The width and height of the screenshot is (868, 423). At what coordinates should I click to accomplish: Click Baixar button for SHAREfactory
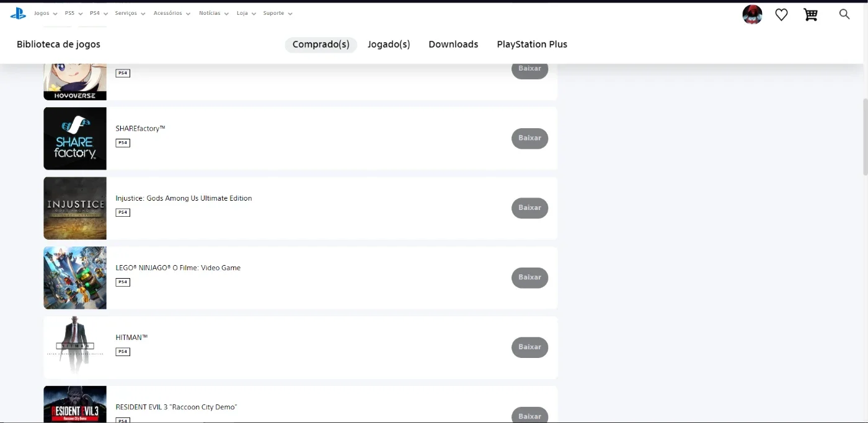529,138
